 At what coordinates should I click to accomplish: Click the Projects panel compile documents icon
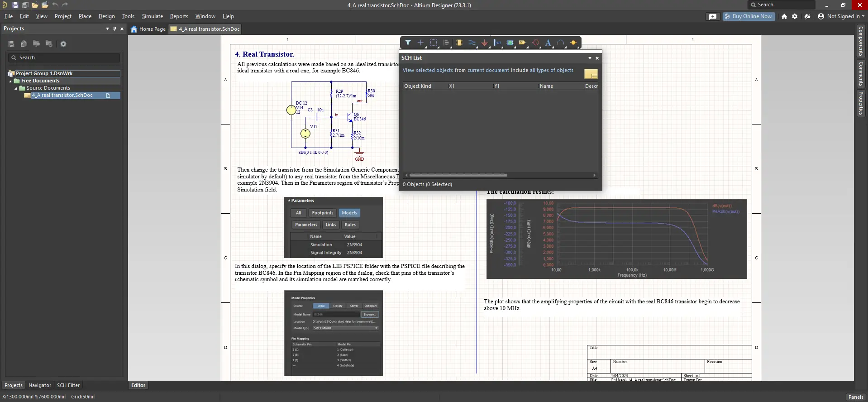[x=24, y=44]
